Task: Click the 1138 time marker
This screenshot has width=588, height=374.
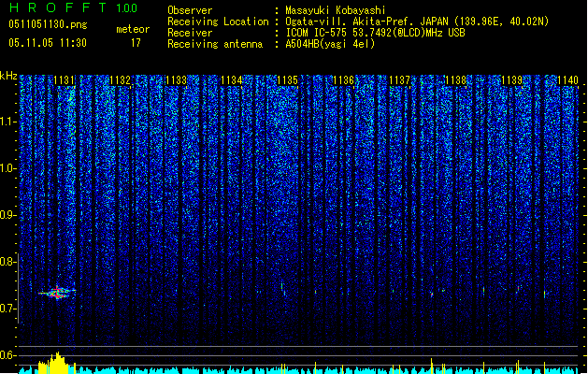Action: [x=455, y=80]
